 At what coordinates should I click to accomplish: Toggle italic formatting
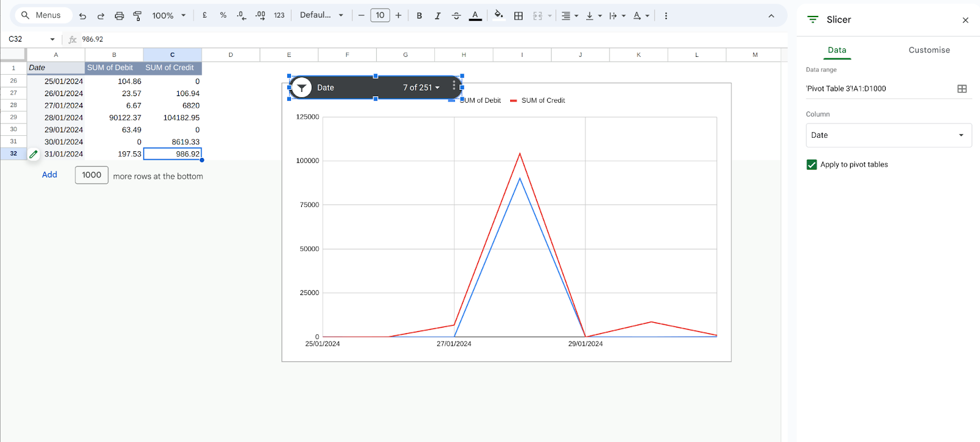[438, 16]
